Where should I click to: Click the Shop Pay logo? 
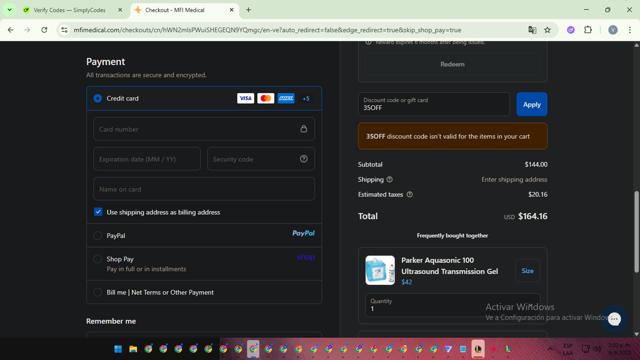[306, 258]
